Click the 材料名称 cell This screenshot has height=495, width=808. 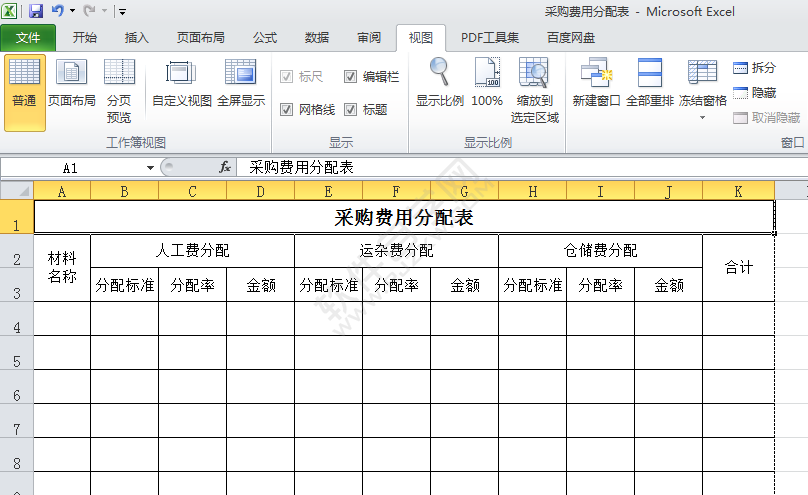(62, 268)
